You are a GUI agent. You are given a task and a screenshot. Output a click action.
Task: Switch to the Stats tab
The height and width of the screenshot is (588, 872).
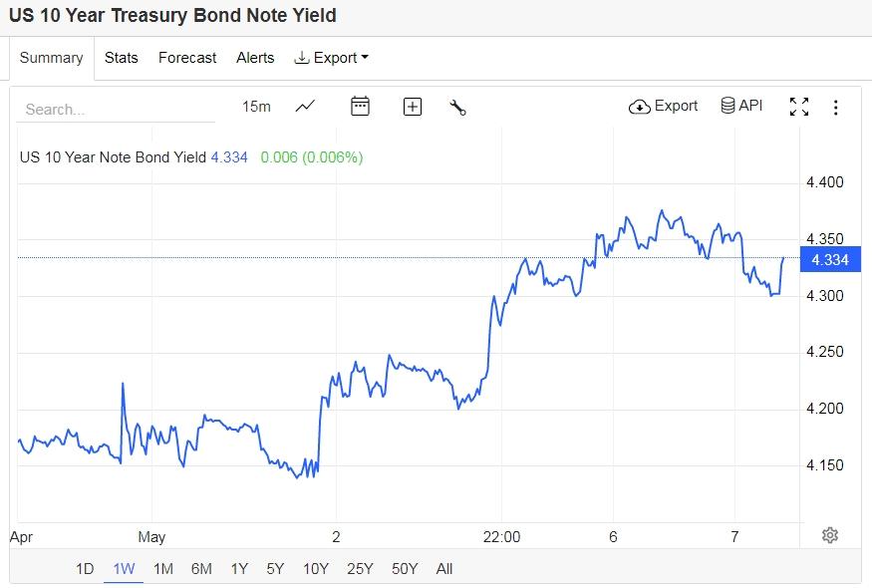coord(122,58)
